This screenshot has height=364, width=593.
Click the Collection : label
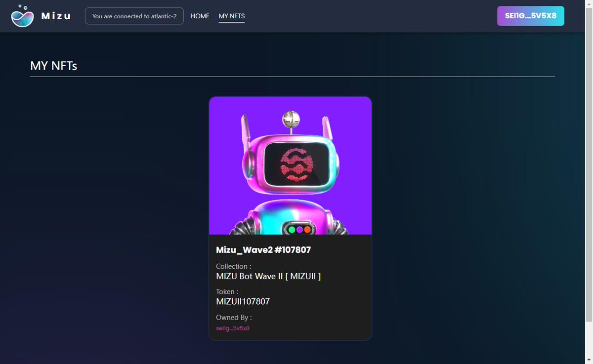233,266
